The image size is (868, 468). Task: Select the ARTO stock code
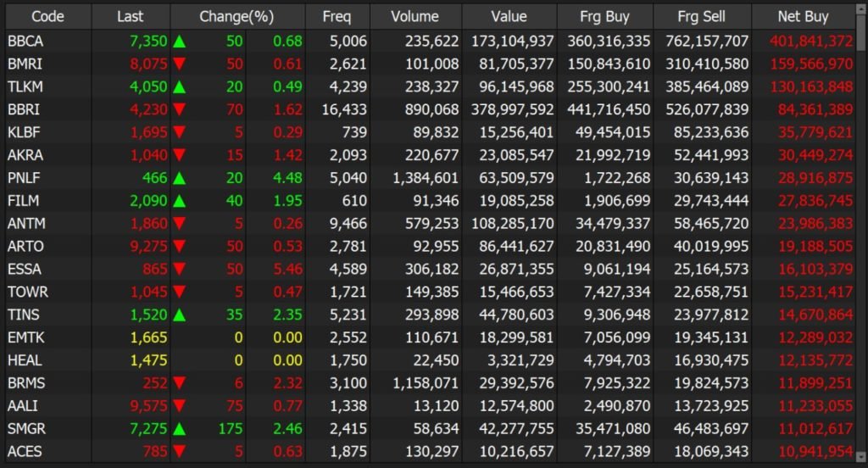pyautogui.click(x=25, y=247)
